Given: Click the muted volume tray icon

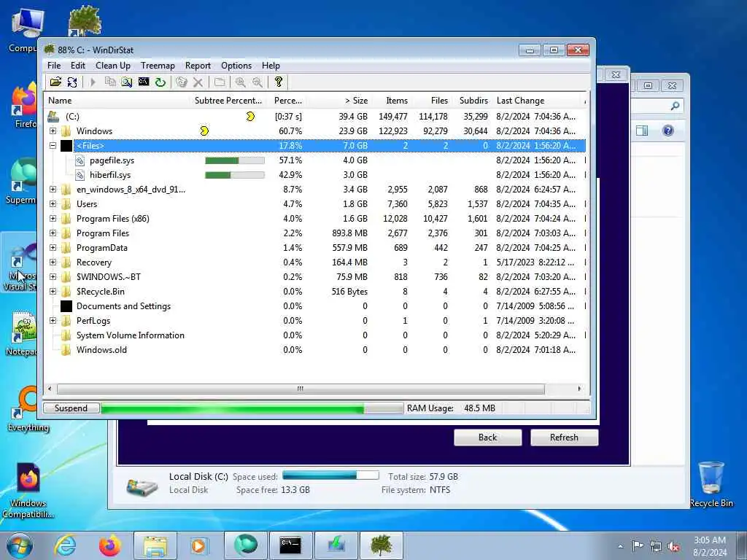Looking at the screenshot, I should [x=673, y=546].
